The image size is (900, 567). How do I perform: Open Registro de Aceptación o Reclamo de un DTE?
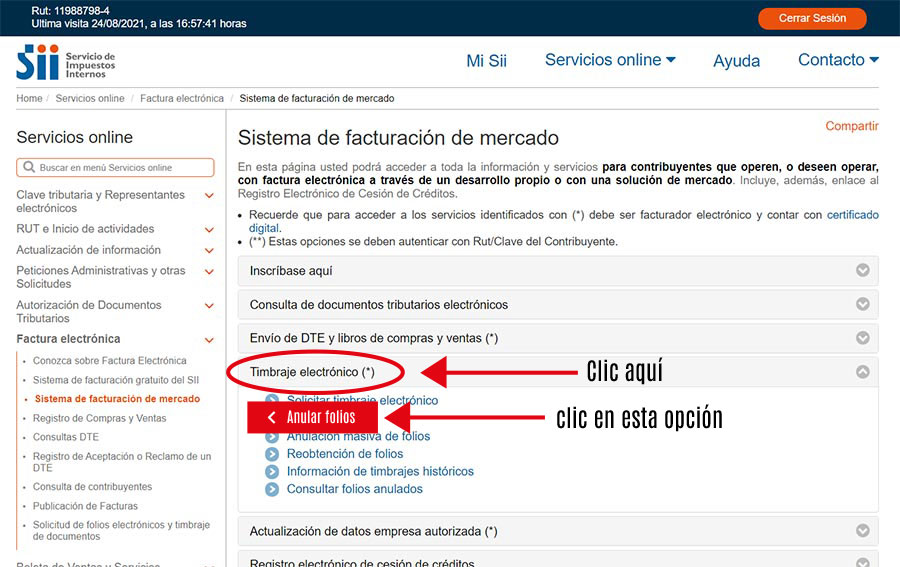(122, 462)
